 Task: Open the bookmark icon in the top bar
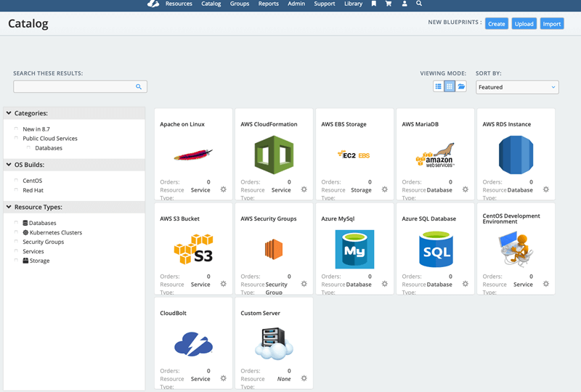pos(374,4)
